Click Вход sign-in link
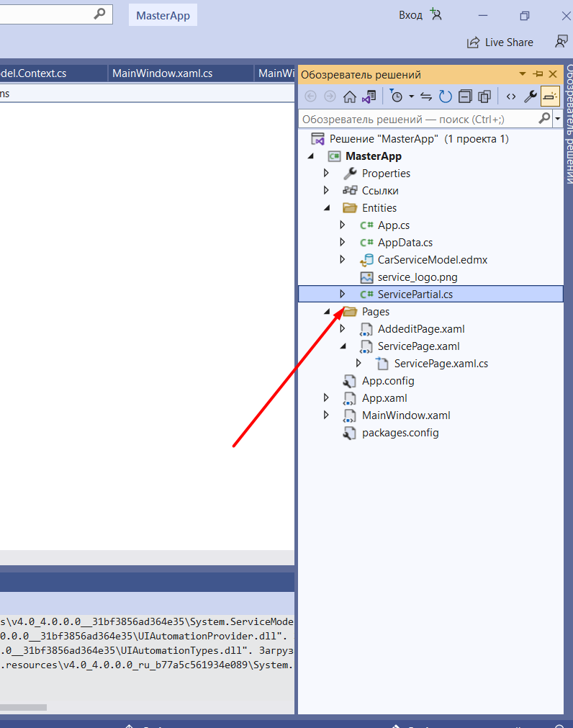This screenshot has height=728, width=573. [x=410, y=15]
